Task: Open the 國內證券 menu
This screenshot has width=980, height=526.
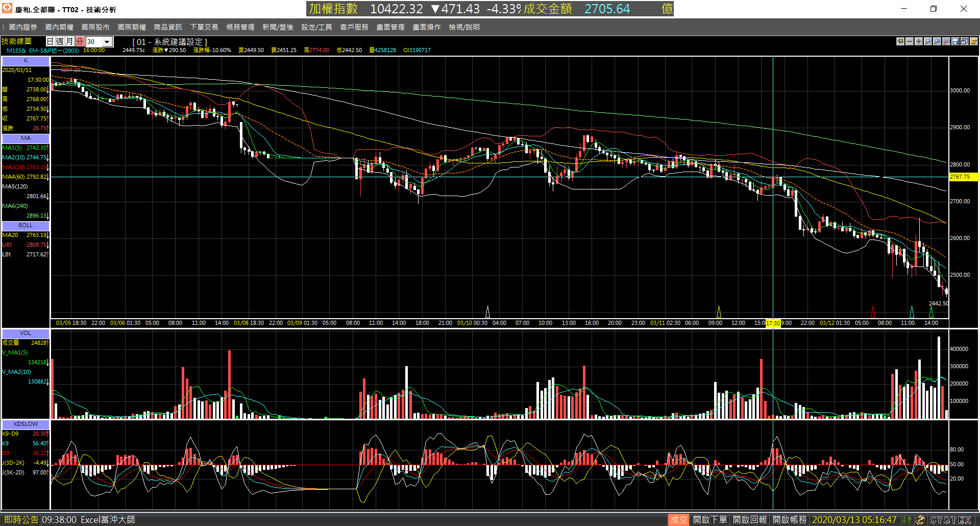Action: click(23, 27)
